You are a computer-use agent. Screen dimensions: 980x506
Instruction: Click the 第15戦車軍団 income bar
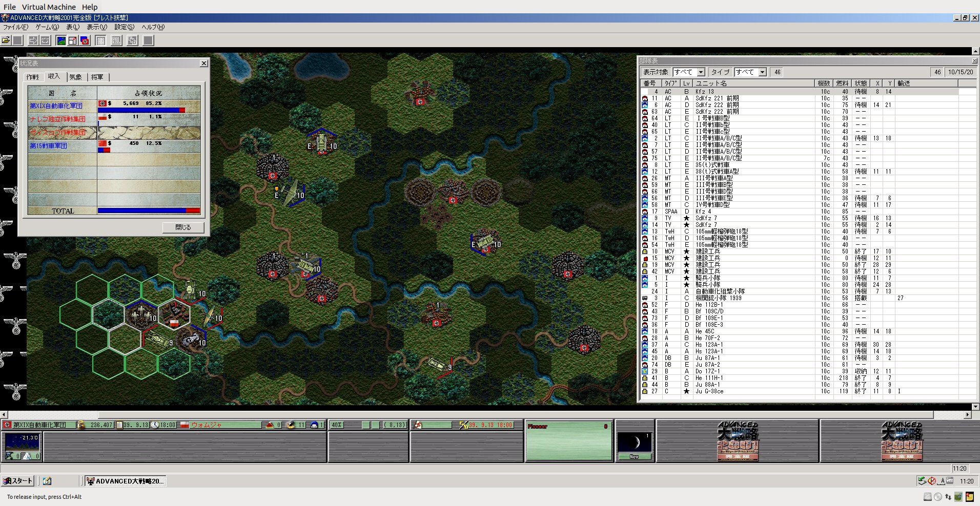tap(104, 150)
